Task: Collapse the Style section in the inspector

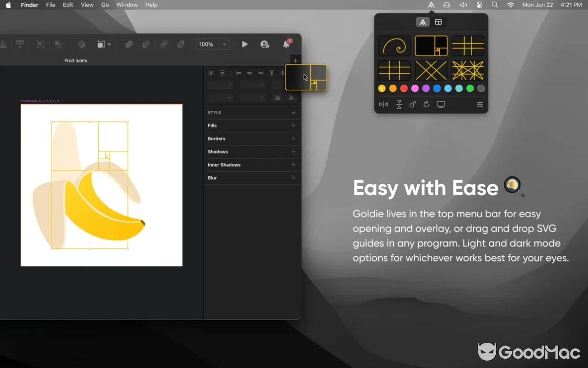Action: pos(293,112)
